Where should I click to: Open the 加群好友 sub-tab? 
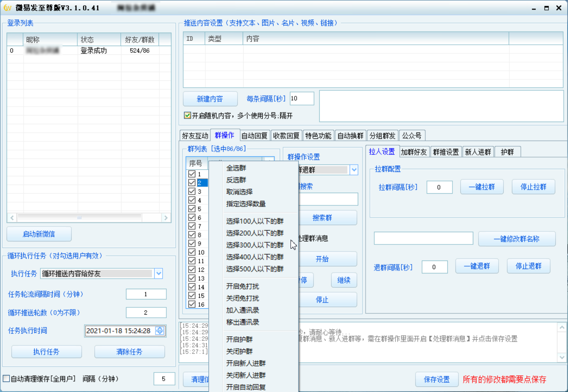(x=414, y=152)
